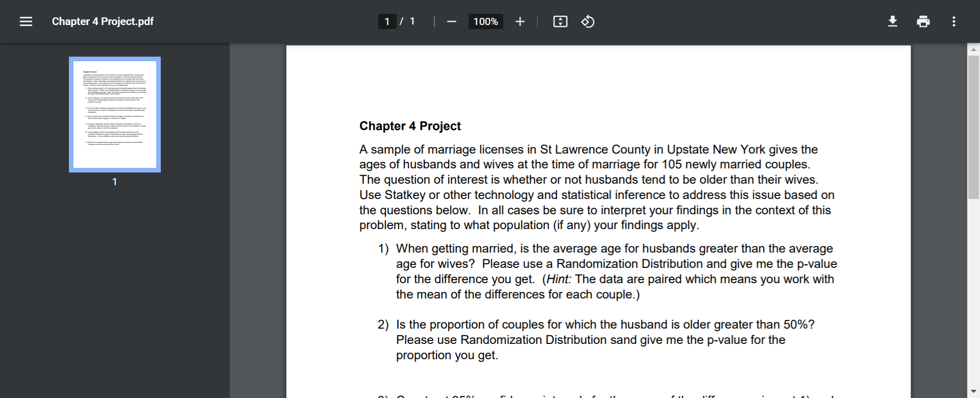Click the fit to page icon

560,21
